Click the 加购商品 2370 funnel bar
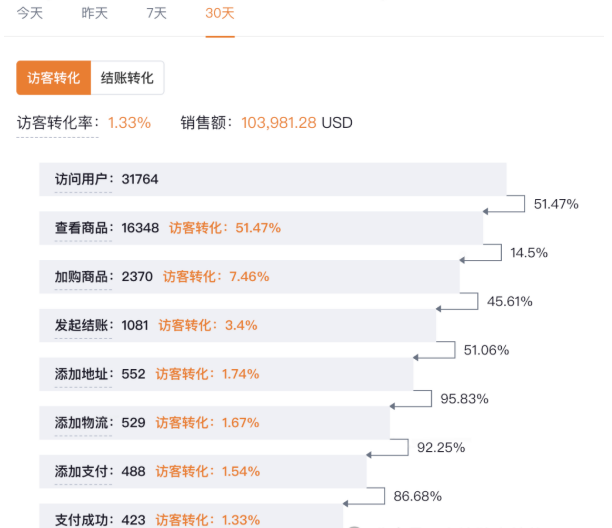The image size is (612, 528). click(248, 276)
